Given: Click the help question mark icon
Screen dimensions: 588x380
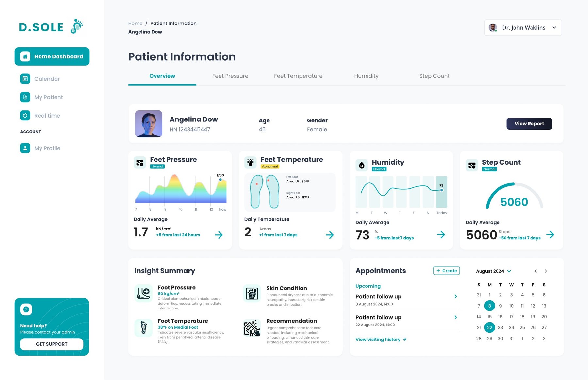Looking at the screenshot, I should pyautogui.click(x=26, y=309).
